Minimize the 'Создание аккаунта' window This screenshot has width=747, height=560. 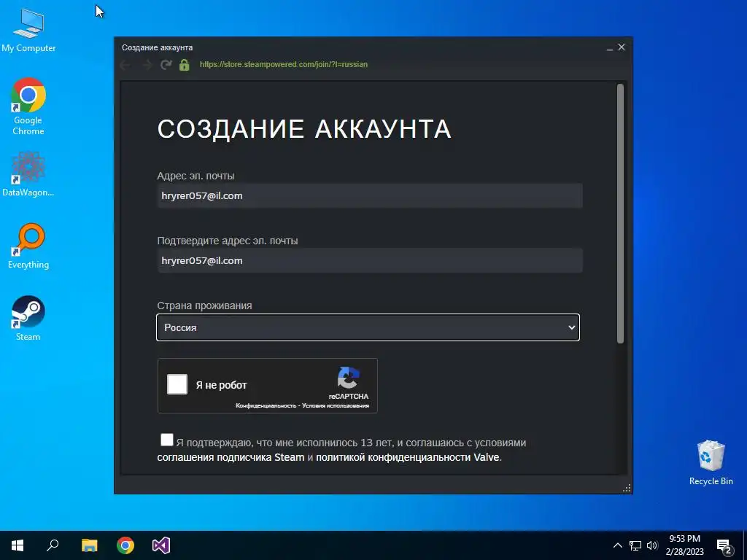(x=609, y=47)
